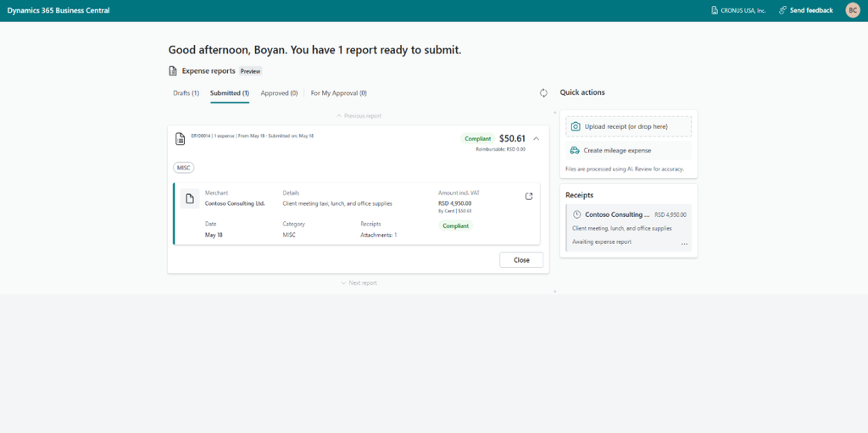Click the $50.61 report total
868x433 pixels.
pos(512,138)
